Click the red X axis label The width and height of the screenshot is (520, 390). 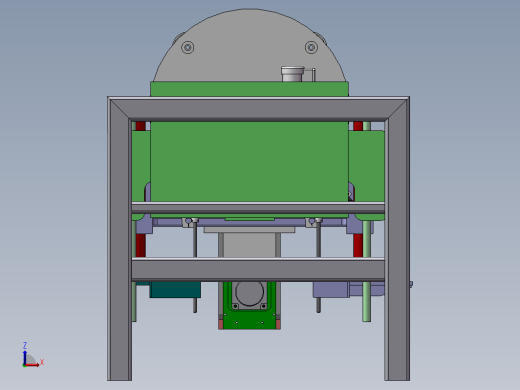click(42, 362)
